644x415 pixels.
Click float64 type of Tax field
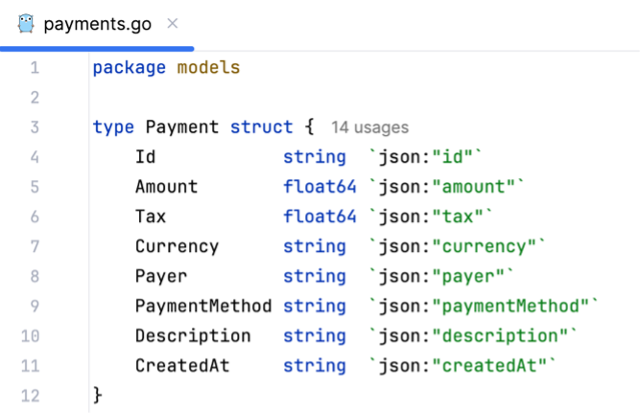[320, 217]
